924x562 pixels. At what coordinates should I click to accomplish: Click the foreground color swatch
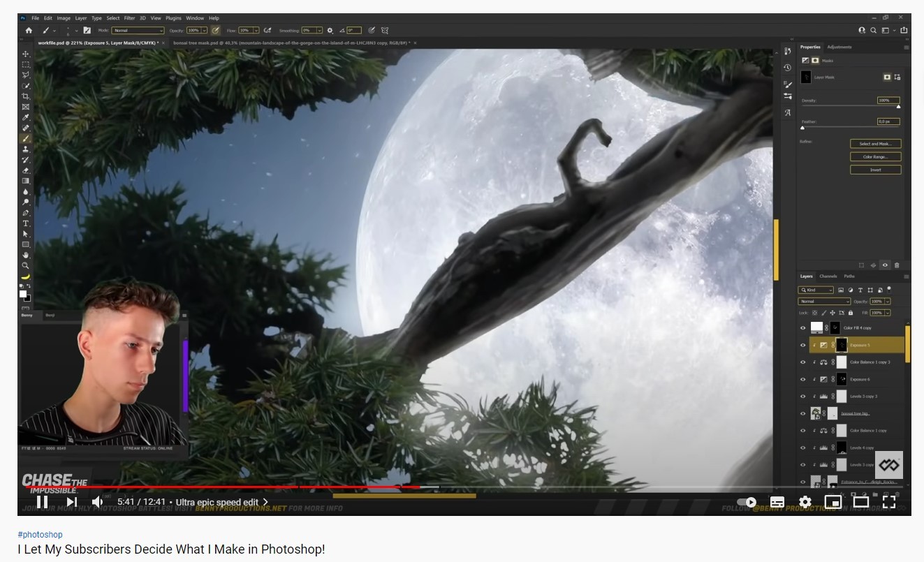[x=23, y=294]
